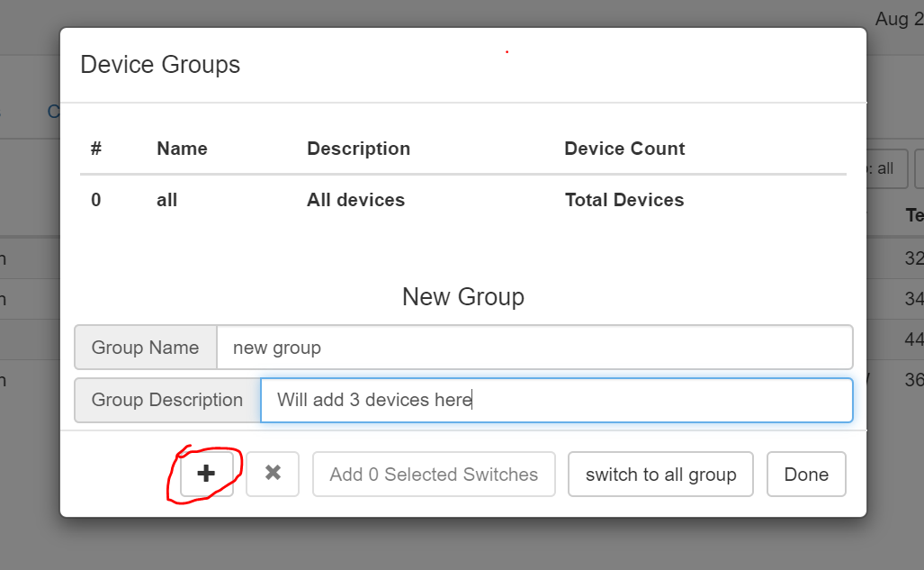Click the Group Description field label
Screen dimensions: 924x570
(167, 400)
